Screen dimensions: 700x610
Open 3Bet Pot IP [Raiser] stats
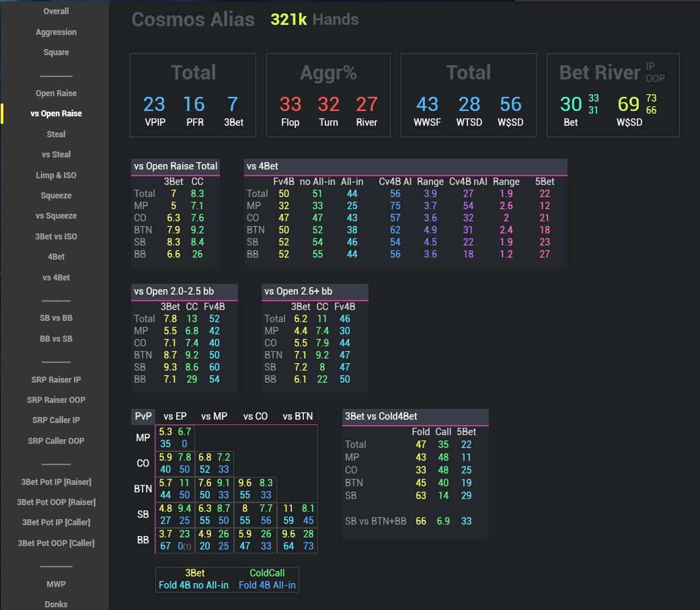(x=56, y=482)
